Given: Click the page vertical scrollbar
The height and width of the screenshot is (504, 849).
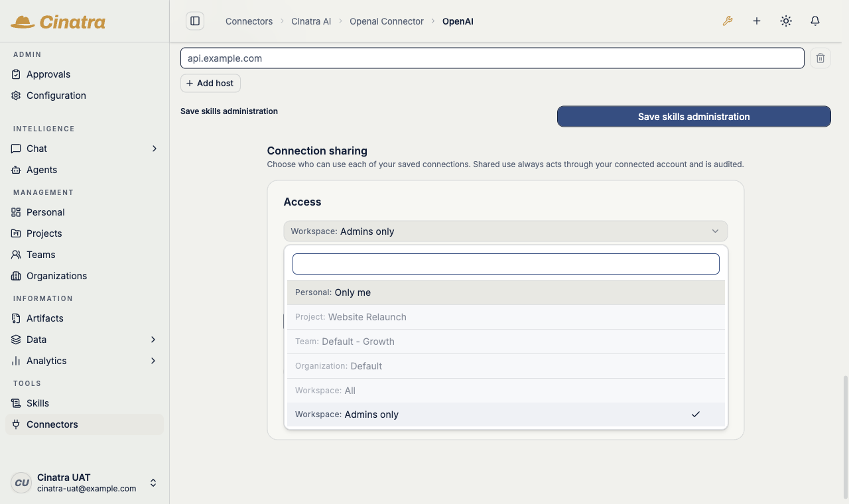Looking at the screenshot, I should pyautogui.click(x=845, y=438).
